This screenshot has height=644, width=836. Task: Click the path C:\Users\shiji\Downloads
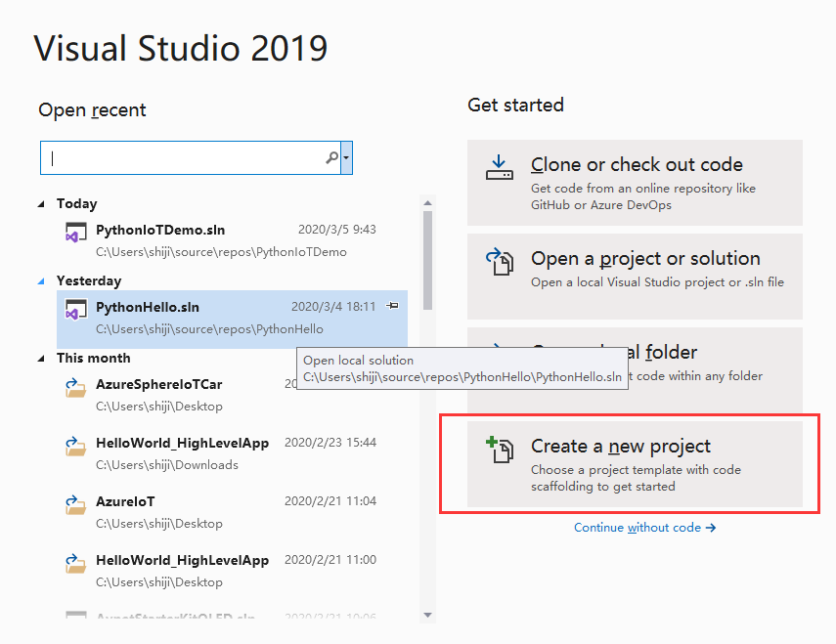pos(167,465)
